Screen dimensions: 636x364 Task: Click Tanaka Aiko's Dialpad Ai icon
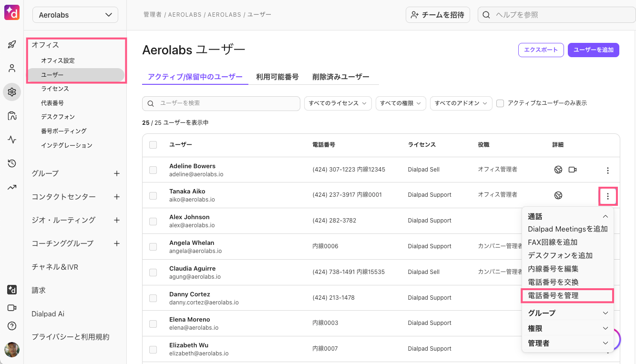[558, 195]
